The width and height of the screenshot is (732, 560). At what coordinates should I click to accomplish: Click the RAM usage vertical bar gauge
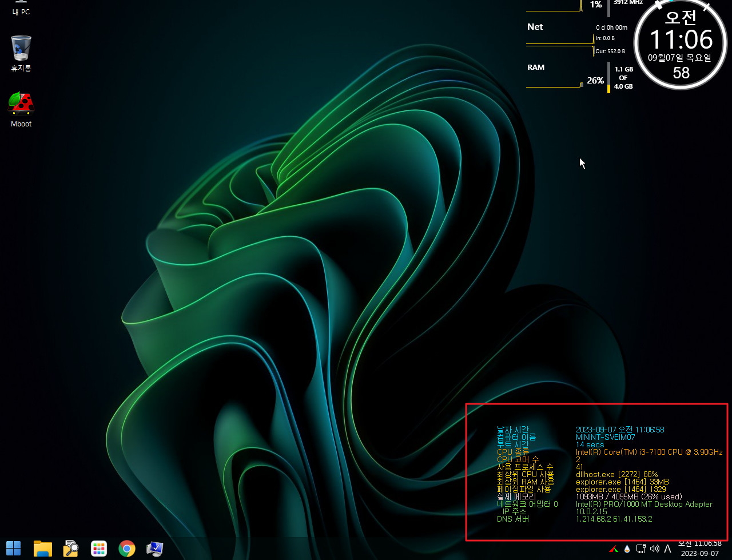[x=608, y=77]
